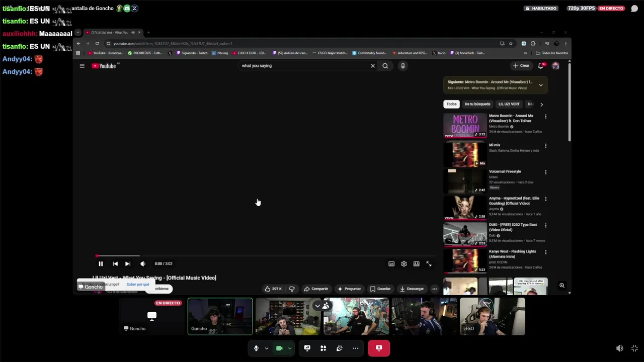Image resolution: width=644 pixels, height=362 pixels.
Task: Open the activities apps button
Action: click(x=324, y=348)
